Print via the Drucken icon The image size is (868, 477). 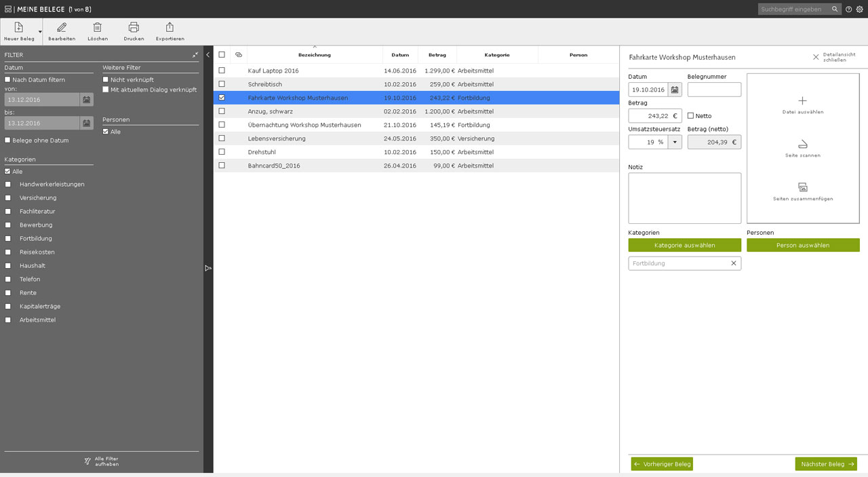tap(134, 28)
